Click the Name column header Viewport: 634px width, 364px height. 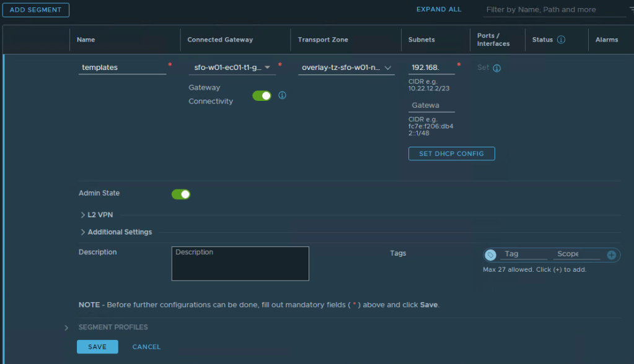[x=86, y=40]
